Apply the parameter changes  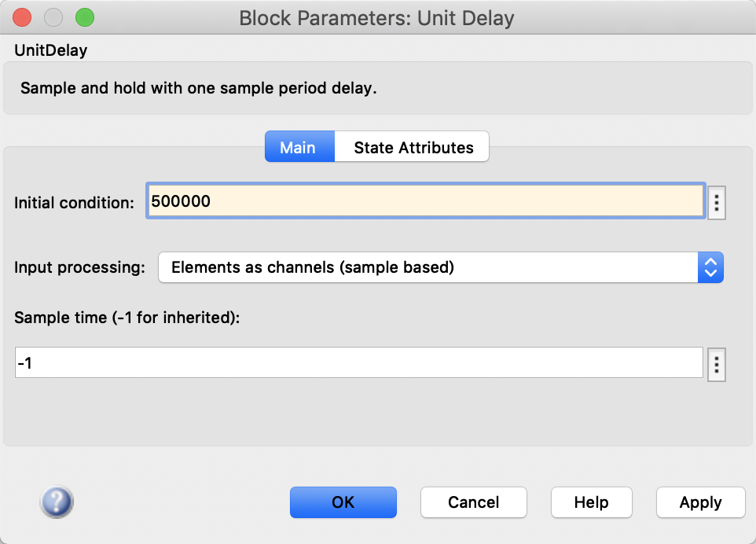tap(700, 502)
